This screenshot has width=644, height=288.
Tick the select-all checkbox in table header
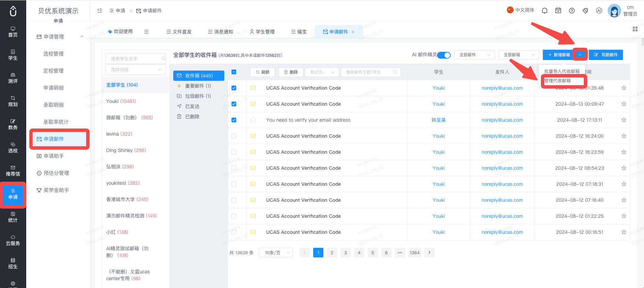pos(234,72)
